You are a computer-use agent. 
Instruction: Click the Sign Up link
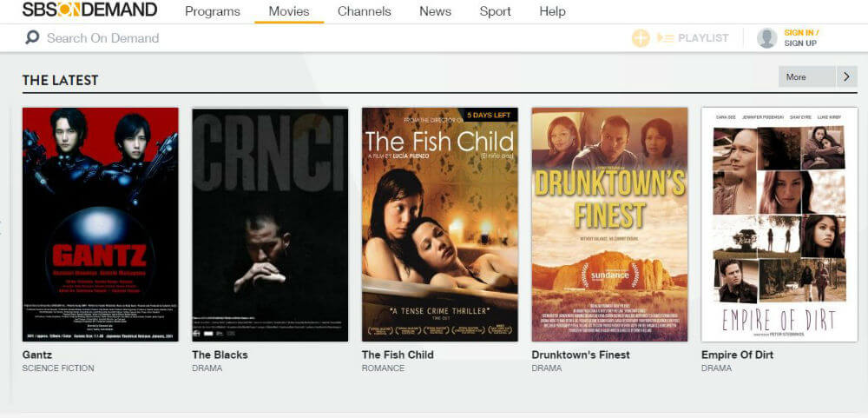click(800, 43)
